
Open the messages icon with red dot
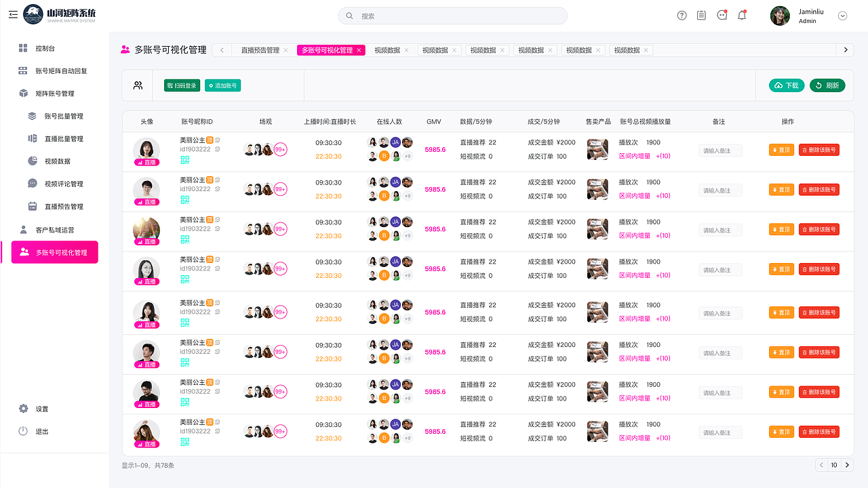[x=722, y=15]
